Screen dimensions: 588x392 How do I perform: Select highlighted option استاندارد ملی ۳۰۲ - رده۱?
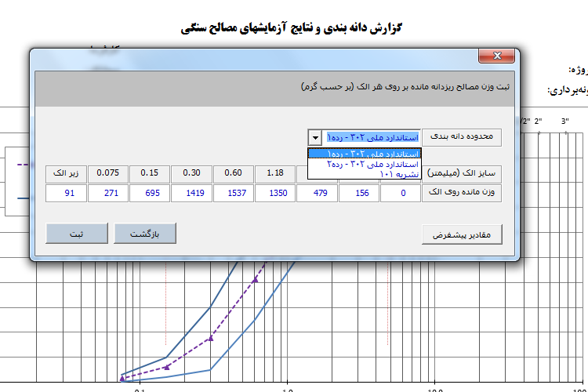pos(365,154)
